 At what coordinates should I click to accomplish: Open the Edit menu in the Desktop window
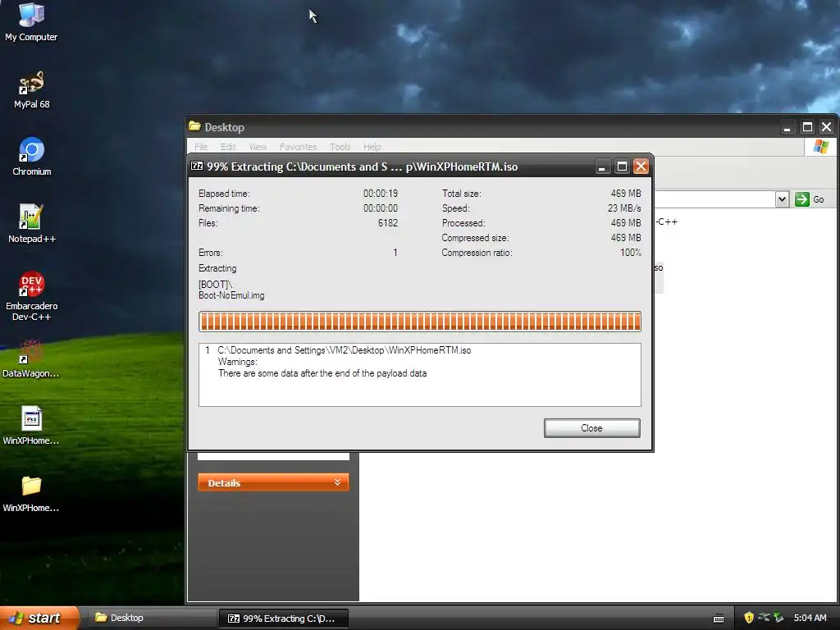coord(228,147)
